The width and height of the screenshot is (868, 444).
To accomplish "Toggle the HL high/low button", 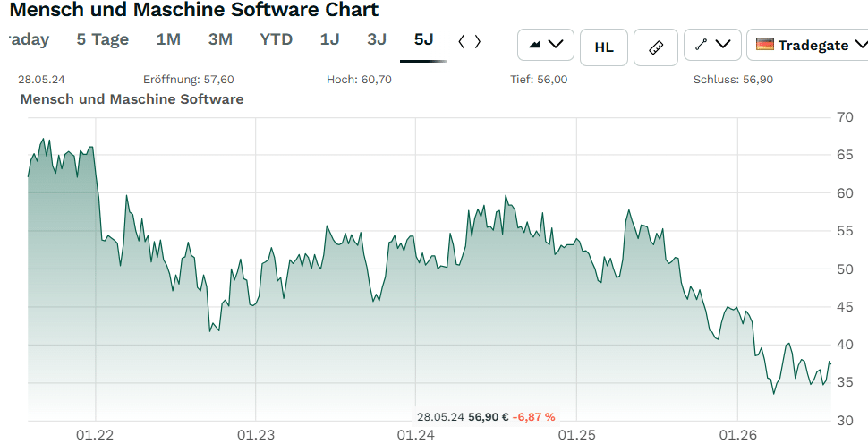I will 603,47.
